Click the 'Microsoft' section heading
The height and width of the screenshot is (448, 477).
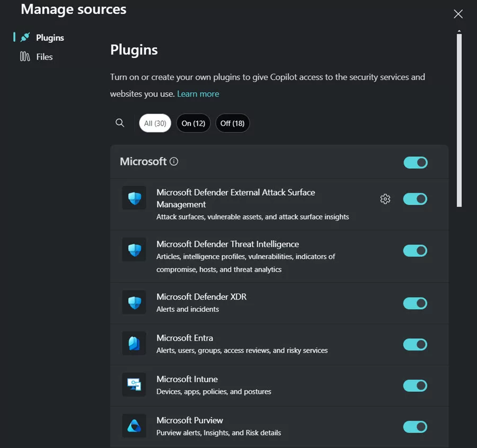tap(143, 161)
